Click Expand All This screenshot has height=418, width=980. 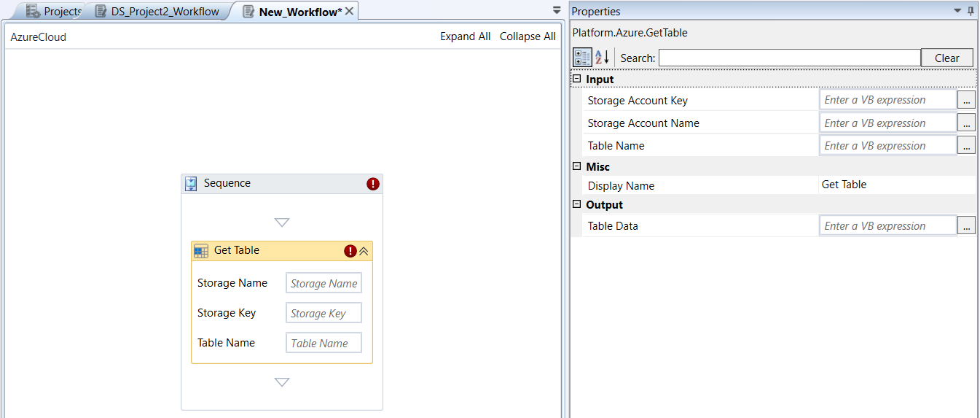465,36
